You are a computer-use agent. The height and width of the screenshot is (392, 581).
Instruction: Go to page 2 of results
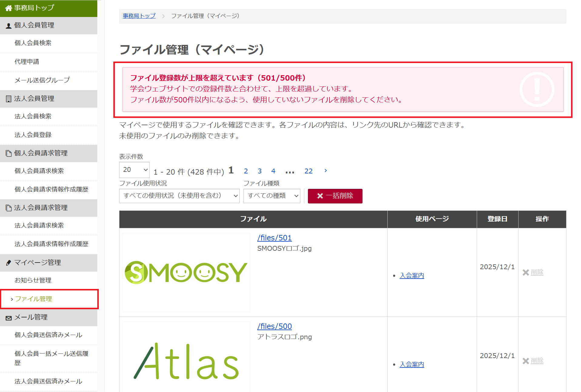point(246,171)
